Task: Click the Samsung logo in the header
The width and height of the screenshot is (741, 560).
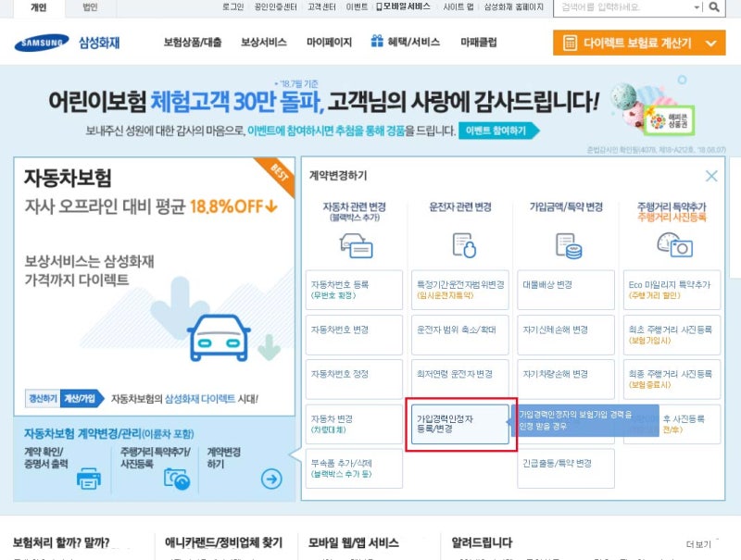Action: pos(42,43)
